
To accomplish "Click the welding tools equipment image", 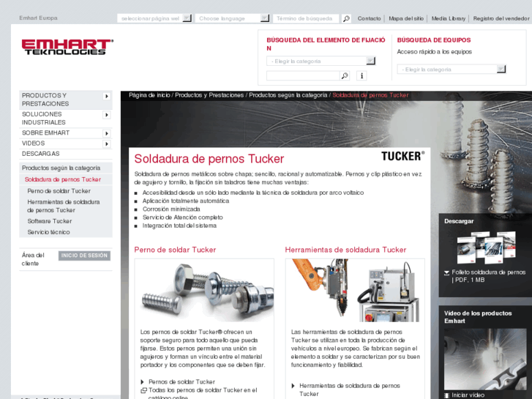I will point(355,291).
